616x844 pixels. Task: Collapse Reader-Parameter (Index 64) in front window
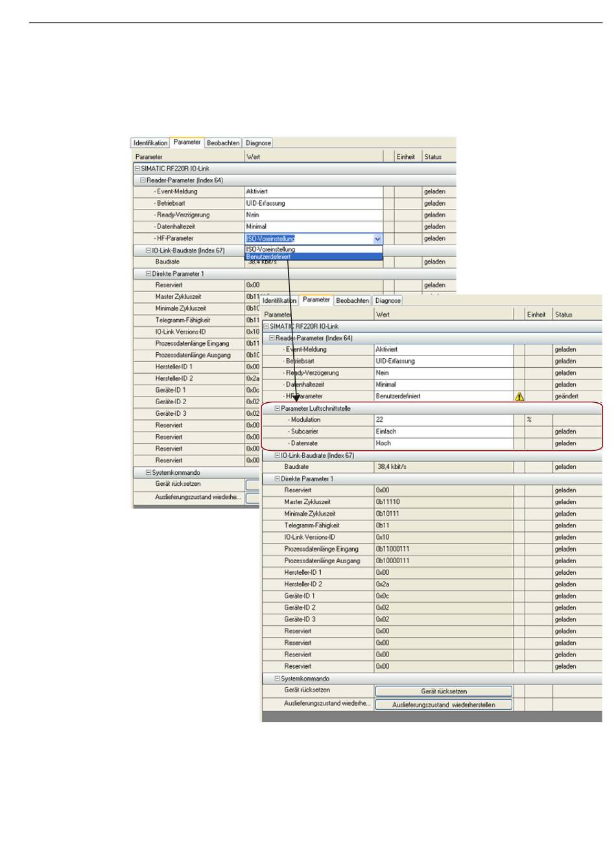pos(272,338)
